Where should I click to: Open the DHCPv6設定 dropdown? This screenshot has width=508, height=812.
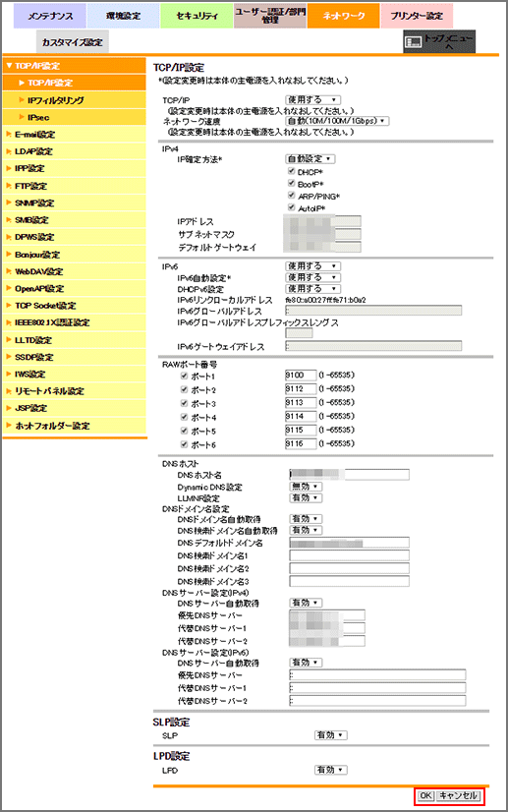pos(312,289)
